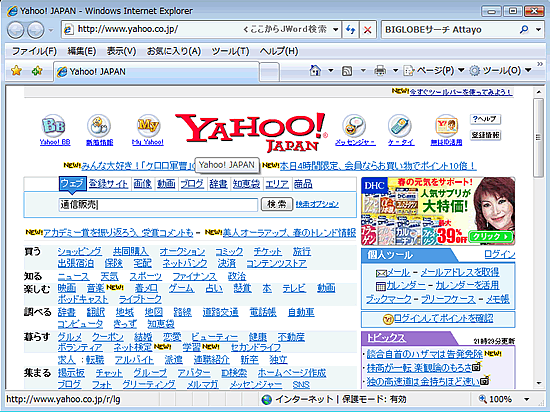Viewport: 550px width, 412px height.
Task: Open the 検索オプション link
Action: coord(317,204)
